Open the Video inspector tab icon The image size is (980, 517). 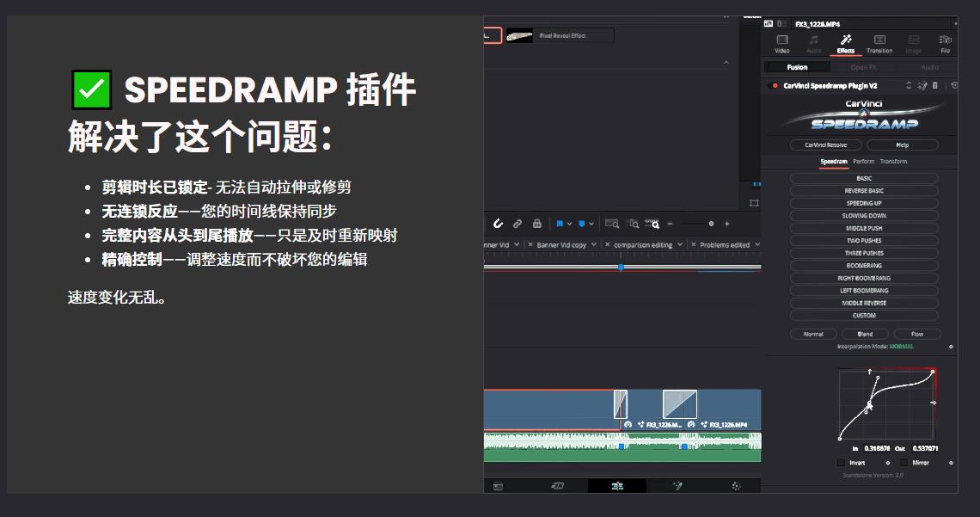tap(782, 43)
